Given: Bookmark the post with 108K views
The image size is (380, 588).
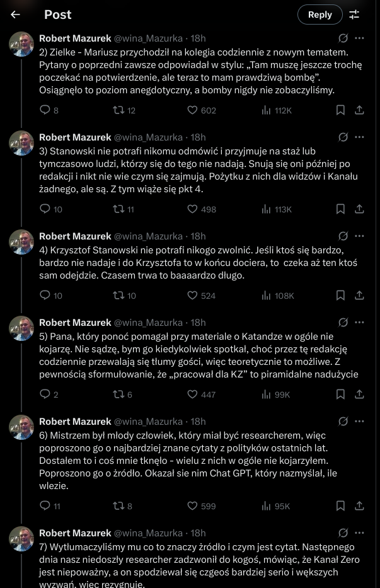Looking at the screenshot, I should [340, 296].
